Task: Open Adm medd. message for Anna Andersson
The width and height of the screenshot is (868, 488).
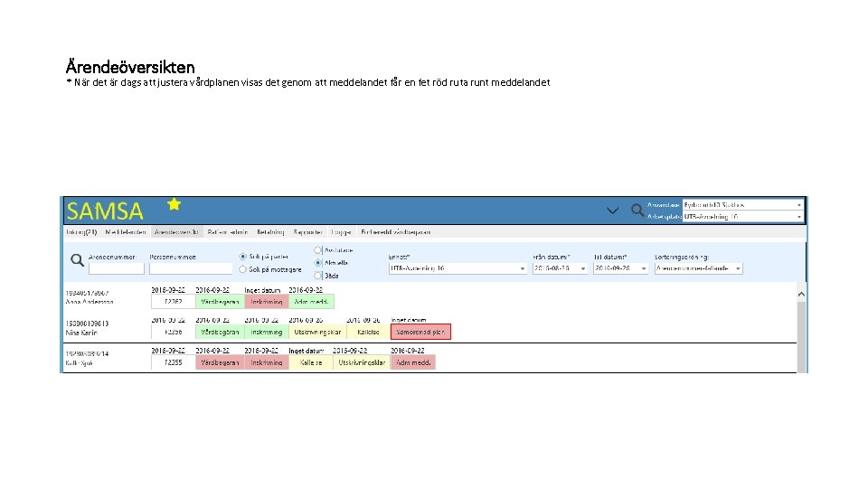Action: 312,302
